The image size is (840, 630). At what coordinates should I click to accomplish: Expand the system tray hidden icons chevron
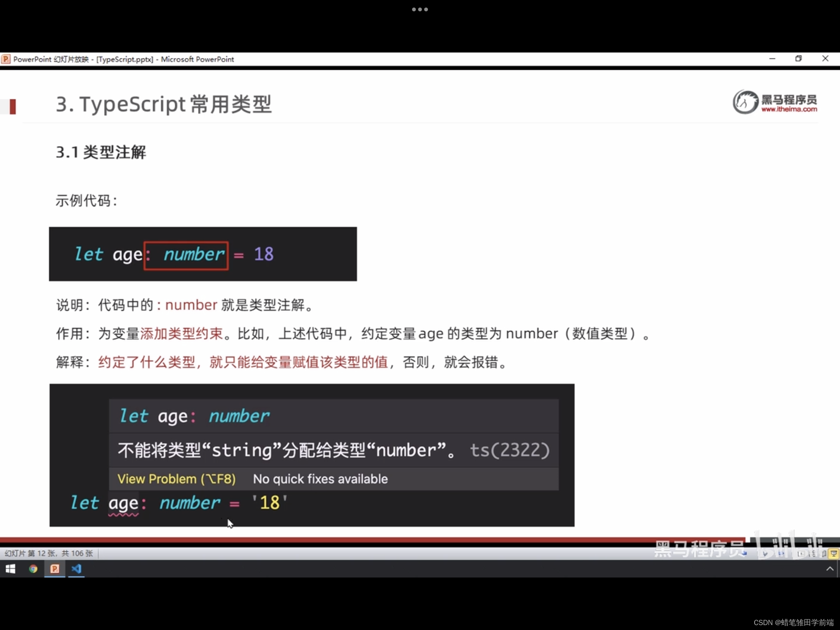(x=830, y=568)
